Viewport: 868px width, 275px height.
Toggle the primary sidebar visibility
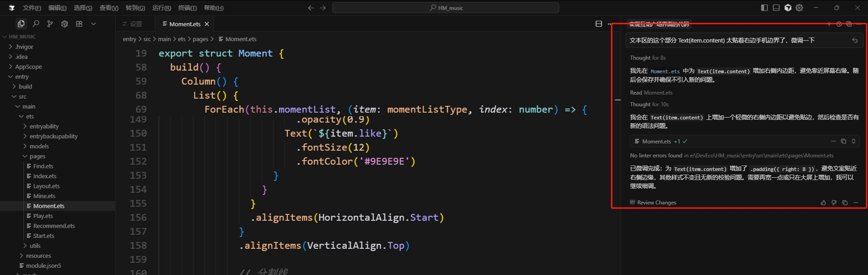point(764,8)
